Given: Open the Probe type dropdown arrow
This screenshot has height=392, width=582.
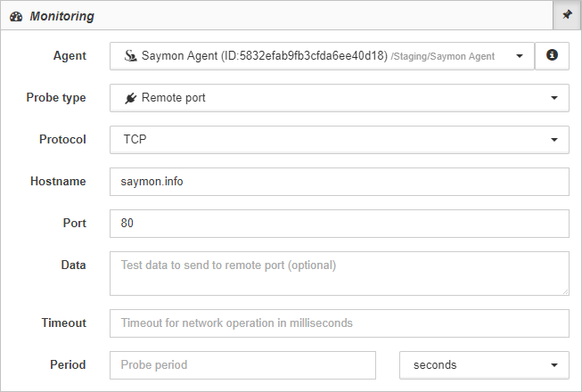Looking at the screenshot, I should pyautogui.click(x=554, y=98).
